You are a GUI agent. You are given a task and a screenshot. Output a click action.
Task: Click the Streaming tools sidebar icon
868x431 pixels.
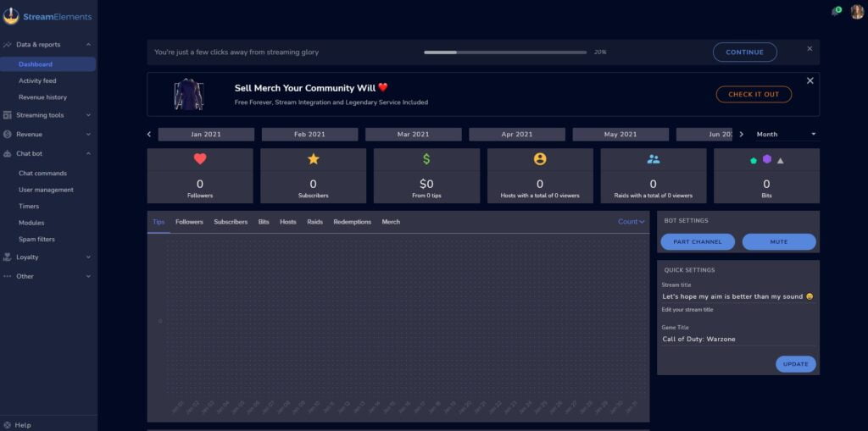coord(7,115)
